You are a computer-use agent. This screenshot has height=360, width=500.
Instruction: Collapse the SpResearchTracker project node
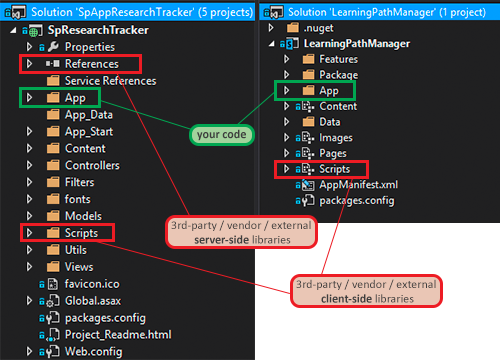click(x=13, y=30)
